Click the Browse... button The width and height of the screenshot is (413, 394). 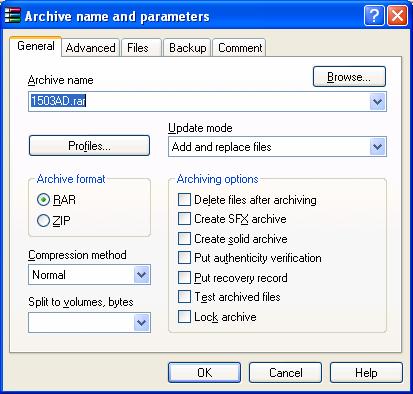[349, 77]
